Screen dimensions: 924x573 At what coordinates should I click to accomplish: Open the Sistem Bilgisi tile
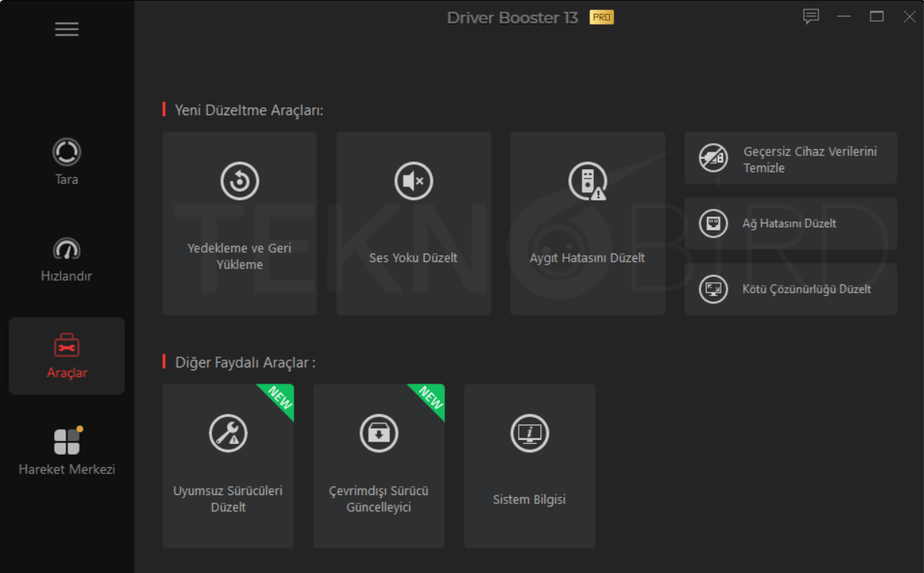click(x=530, y=466)
